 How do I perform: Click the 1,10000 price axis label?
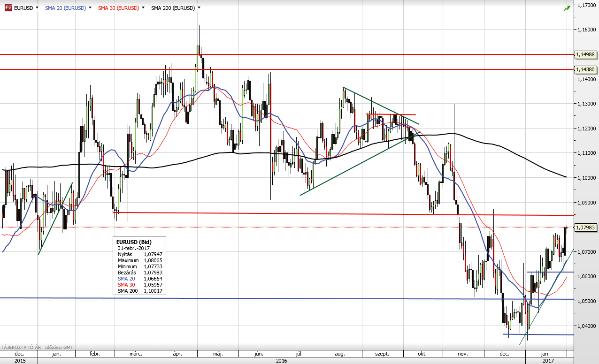tap(587, 178)
